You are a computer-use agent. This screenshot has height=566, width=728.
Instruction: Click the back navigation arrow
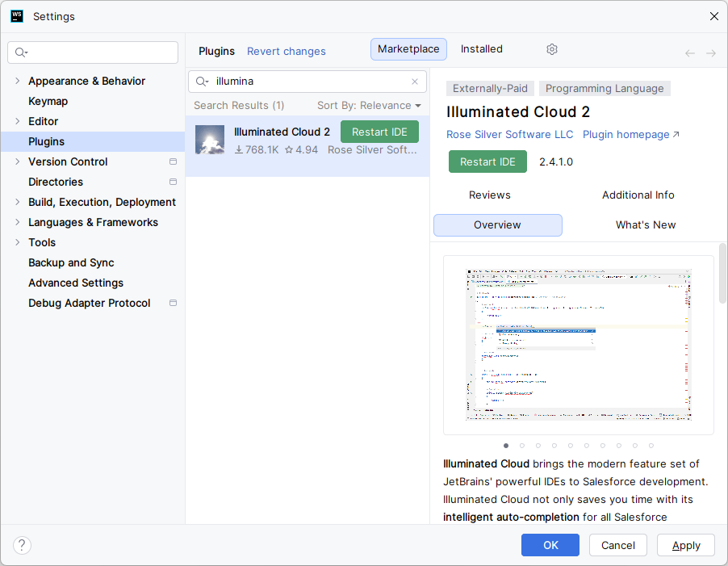pyautogui.click(x=690, y=53)
